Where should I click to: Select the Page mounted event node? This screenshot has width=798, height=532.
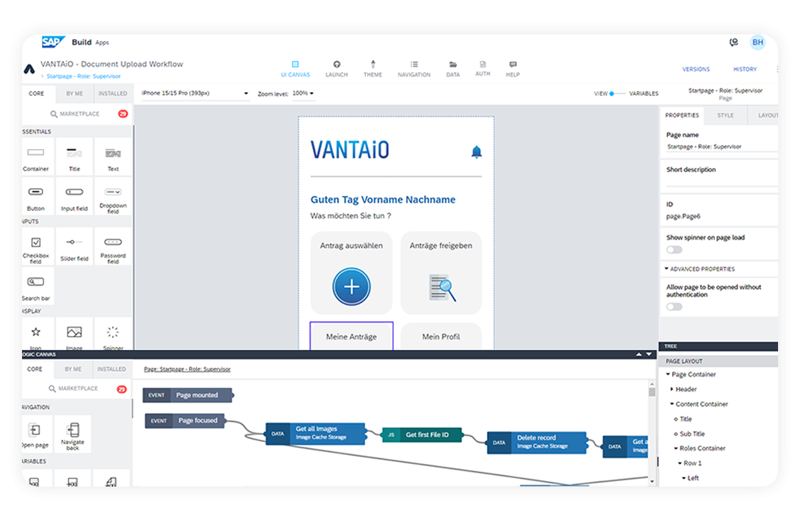tap(187, 395)
